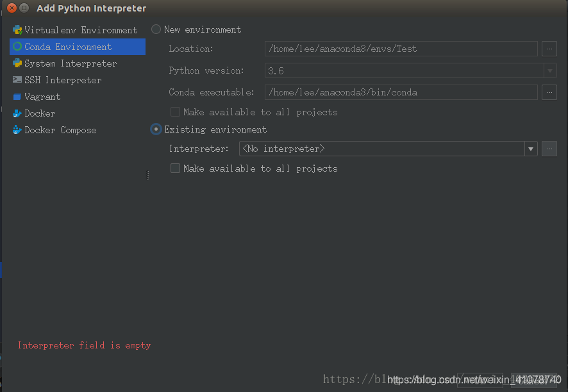
Task: Select the Virtualenv Environment option in sidebar
Action: point(80,29)
